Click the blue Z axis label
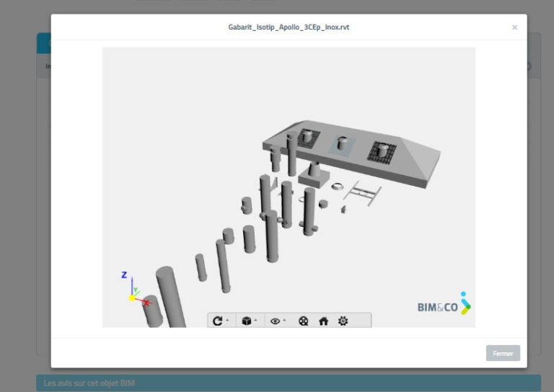The image size is (554, 392). pos(124,275)
